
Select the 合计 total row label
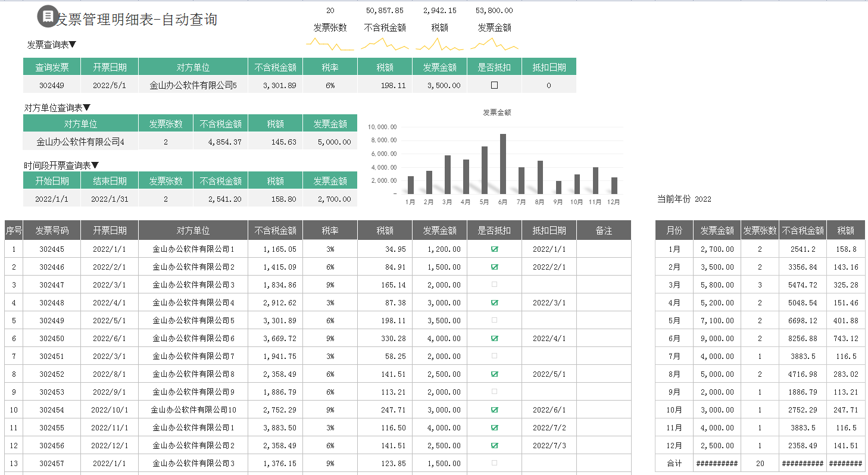[674, 463]
